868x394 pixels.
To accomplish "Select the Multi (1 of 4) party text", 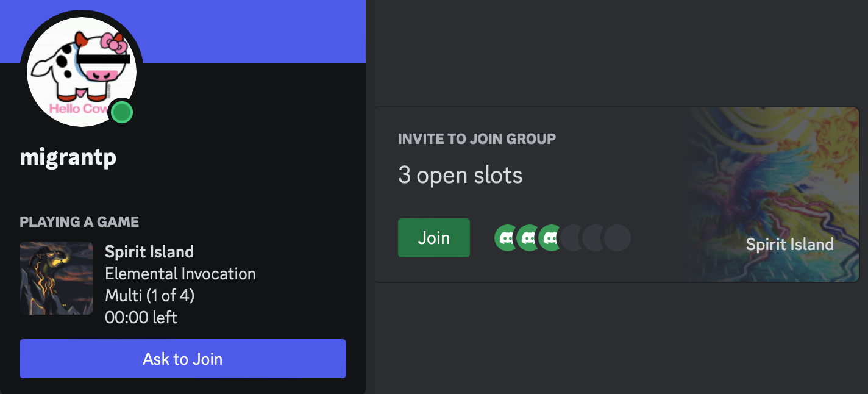I will pos(150,295).
